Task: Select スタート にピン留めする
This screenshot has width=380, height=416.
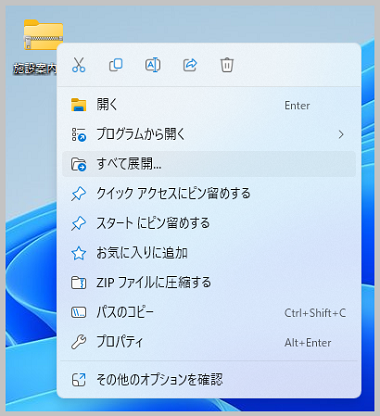Action: 209,223
